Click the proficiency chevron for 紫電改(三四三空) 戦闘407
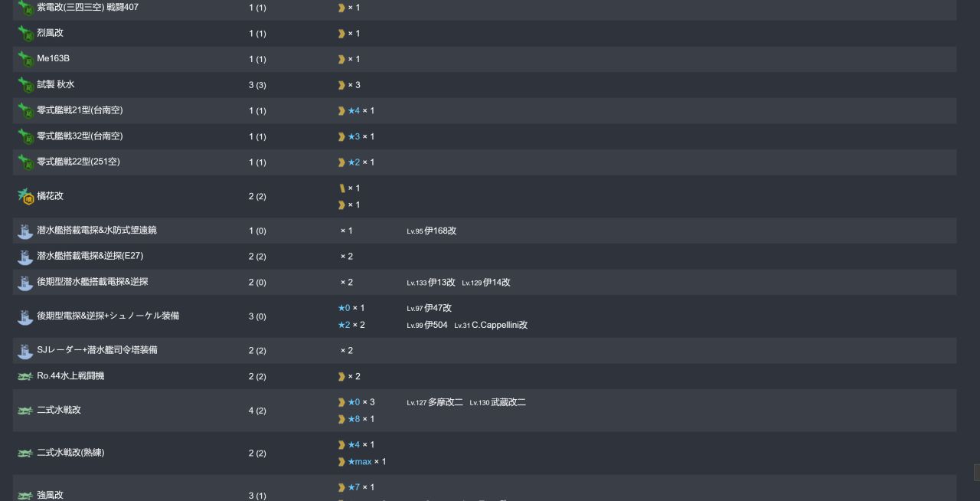The image size is (980, 501). [341, 8]
